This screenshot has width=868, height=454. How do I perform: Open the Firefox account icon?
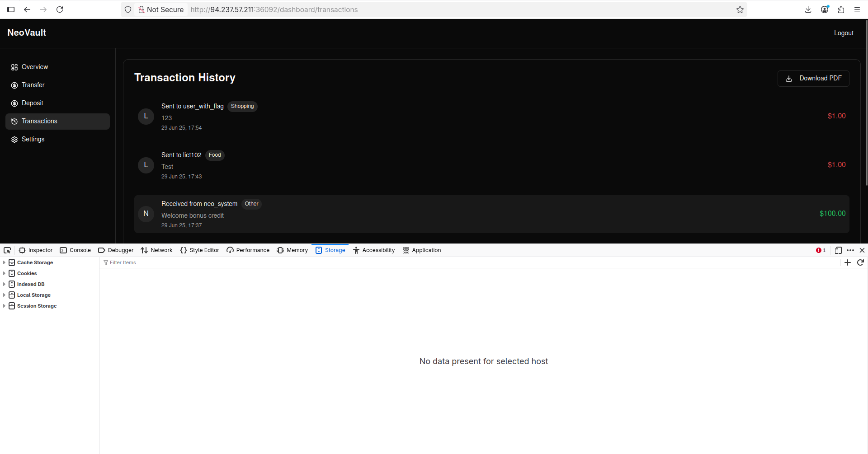pos(825,9)
